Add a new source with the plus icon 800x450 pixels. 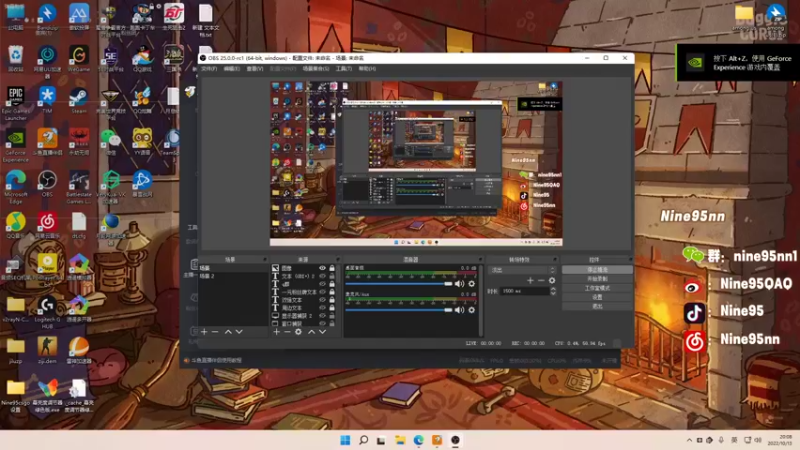pos(276,332)
